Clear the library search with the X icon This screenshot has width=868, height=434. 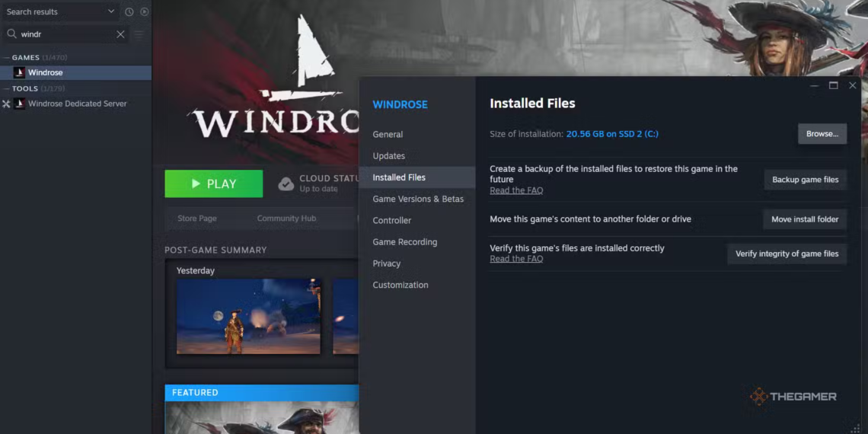(x=120, y=34)
